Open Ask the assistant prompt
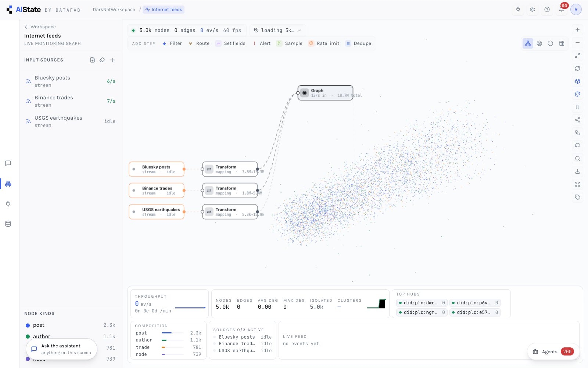588x368 pixels. (61, 349)
